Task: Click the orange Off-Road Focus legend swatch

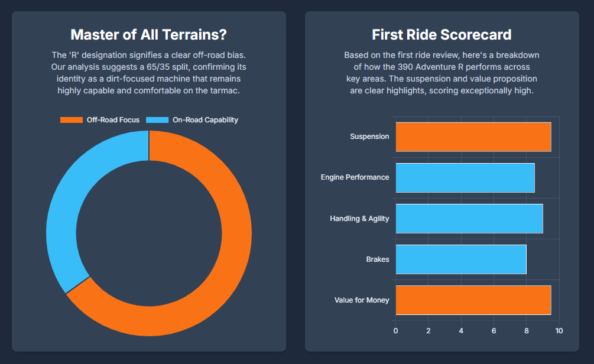Action: pyautogui.click(x=72, y=120)
